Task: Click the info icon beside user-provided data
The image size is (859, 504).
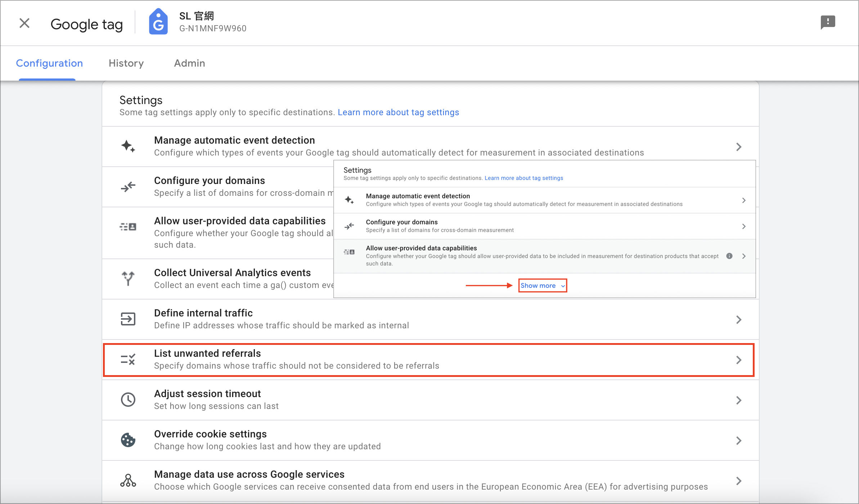Action: coord(729,256)
